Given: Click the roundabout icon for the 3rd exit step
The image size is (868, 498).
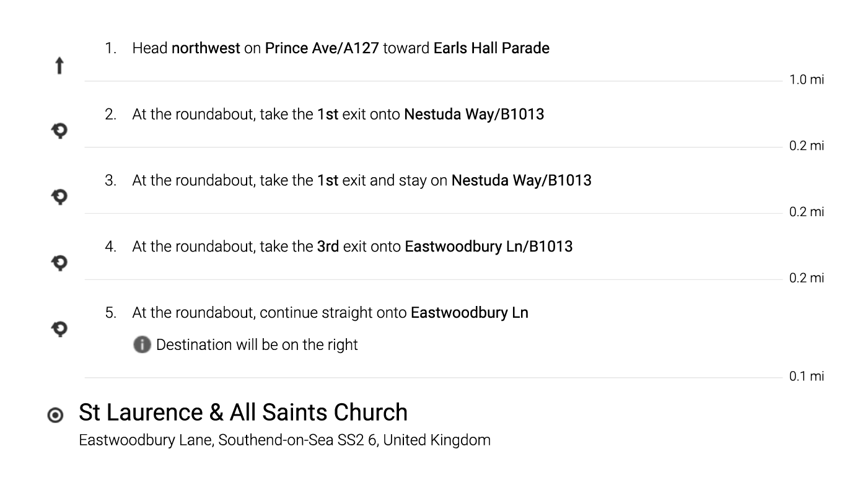Looking at the screenshot, I should (59, 263).
